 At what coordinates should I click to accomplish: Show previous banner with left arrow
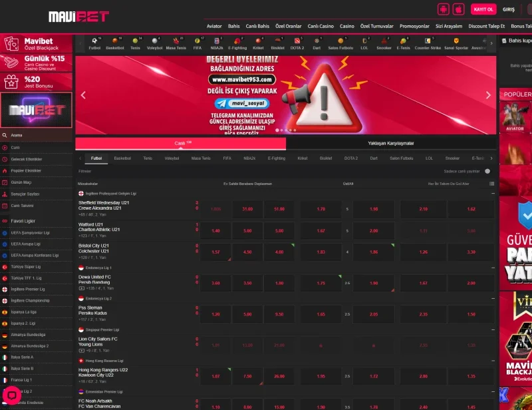(83, 95)
